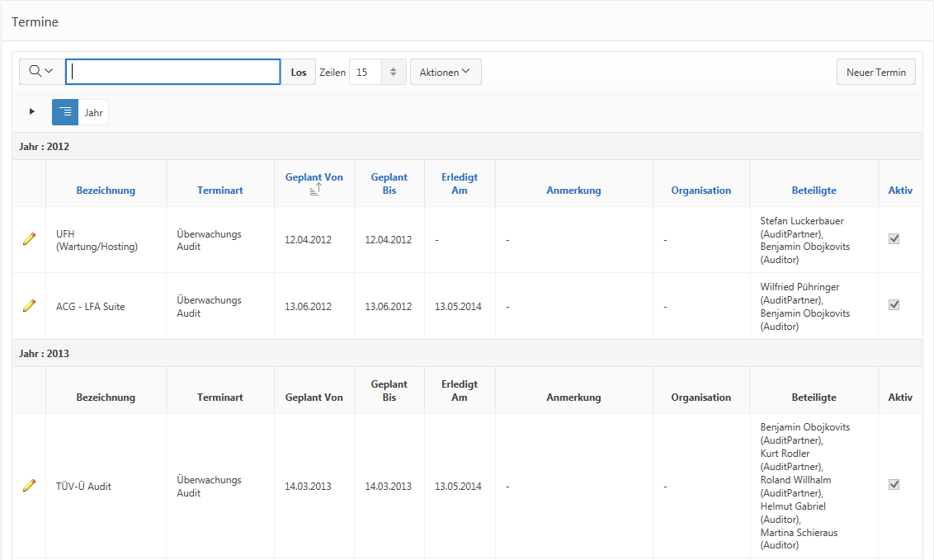The image size is (934, 560).
Task: Click the Organisation column header
Action: click(x=700, y=191)
